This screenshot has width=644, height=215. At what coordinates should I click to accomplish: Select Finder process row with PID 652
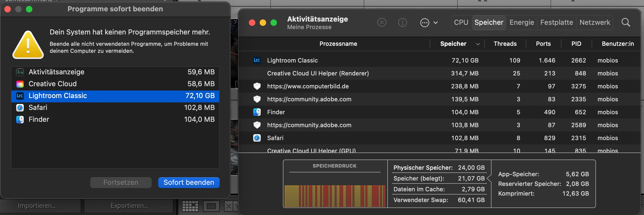coord(439,112)
